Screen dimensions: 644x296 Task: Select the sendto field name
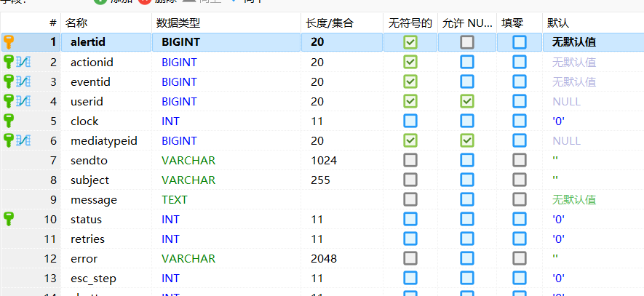coord(89,161)
